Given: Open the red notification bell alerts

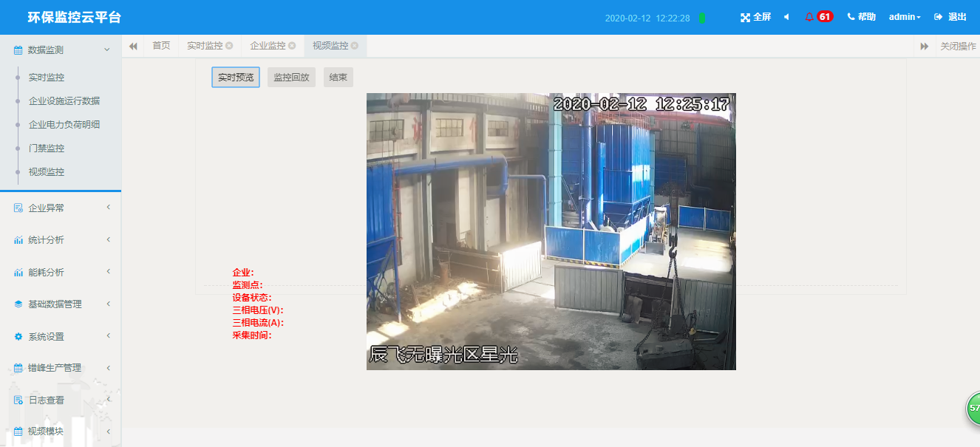Looking at the screenshot, I should [809, 17].
